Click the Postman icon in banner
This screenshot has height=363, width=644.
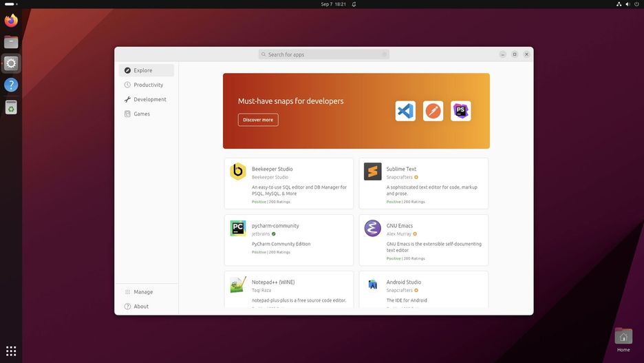coord(433,111)
